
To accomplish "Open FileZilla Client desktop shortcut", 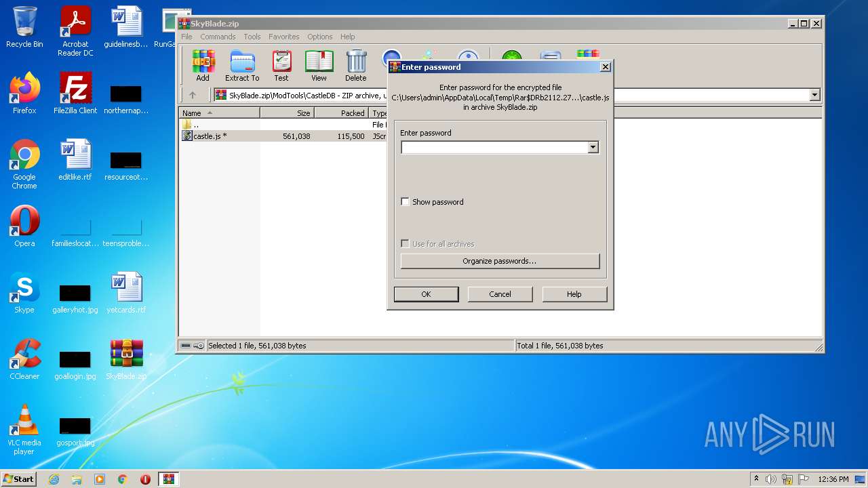I will pyautogui.click(x=75, y=94).
